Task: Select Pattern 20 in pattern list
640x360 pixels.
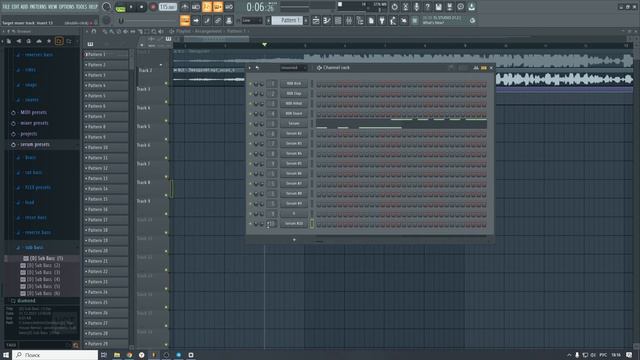Action: pos(106,251)
